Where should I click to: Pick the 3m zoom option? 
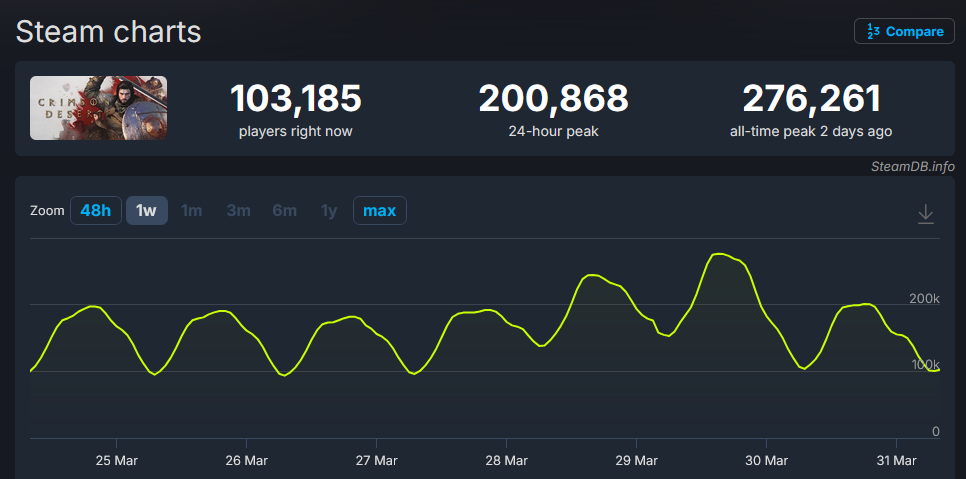[x=238, y=211]
